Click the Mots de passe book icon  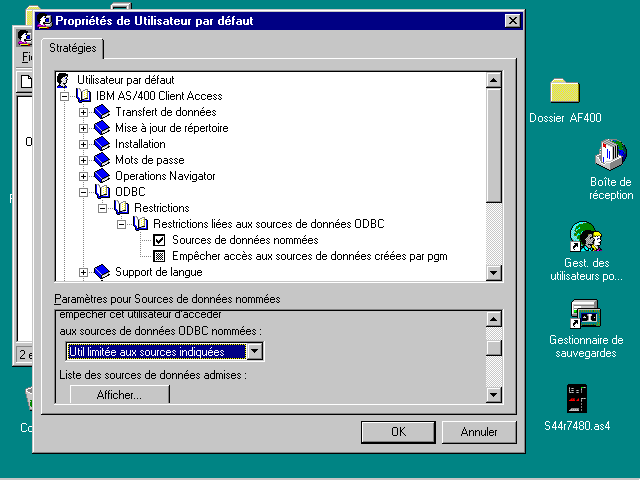pos(102,160)
